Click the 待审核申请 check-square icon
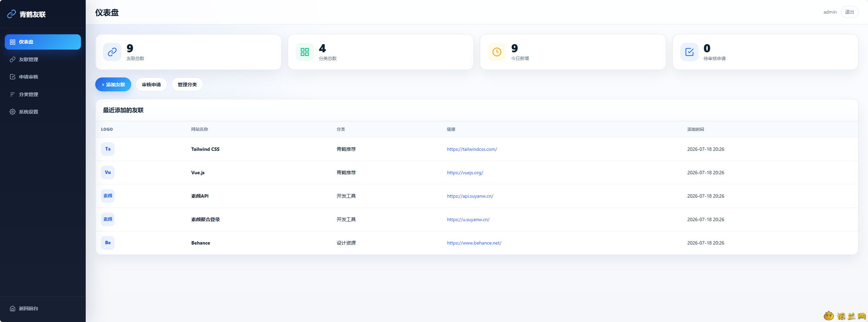Screen dimensions: 868x322 689,52
